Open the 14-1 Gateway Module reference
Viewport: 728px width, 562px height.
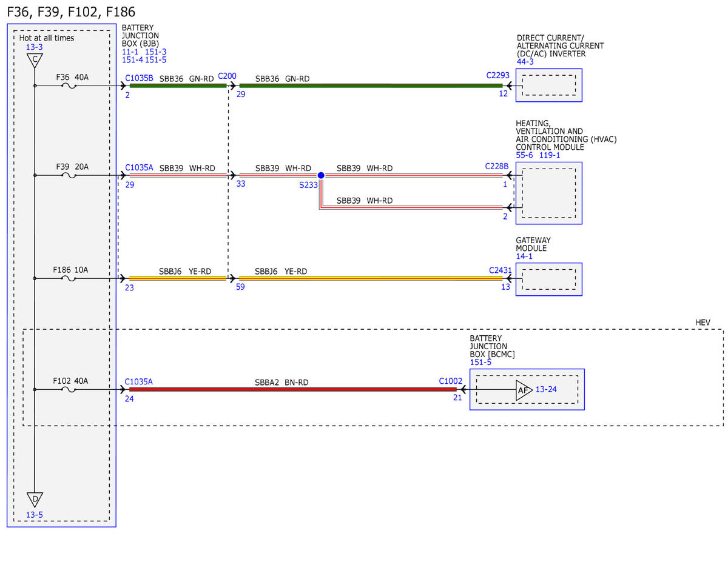[525, 256]
